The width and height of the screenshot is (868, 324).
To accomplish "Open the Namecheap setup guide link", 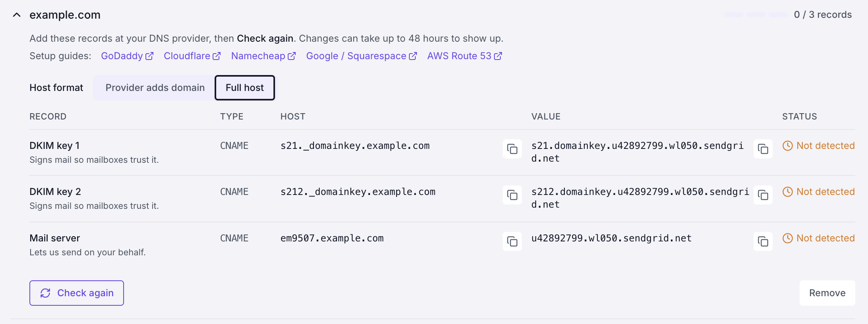I will point(263,56).
